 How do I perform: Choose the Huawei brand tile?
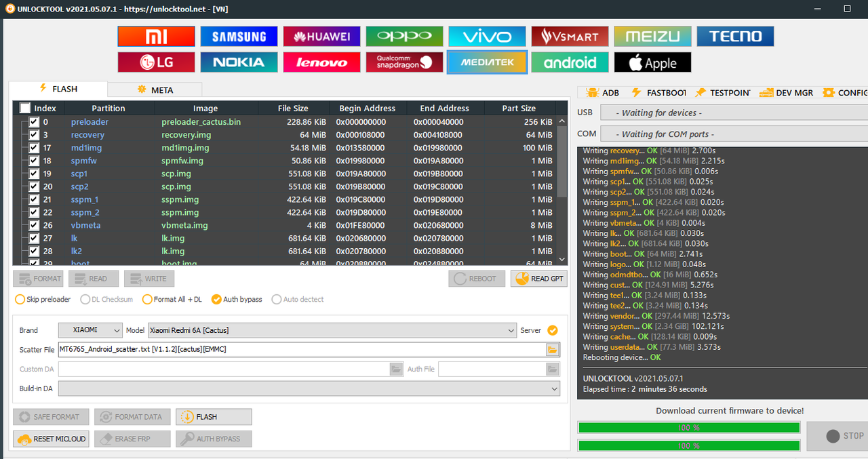tap(321, 36)
